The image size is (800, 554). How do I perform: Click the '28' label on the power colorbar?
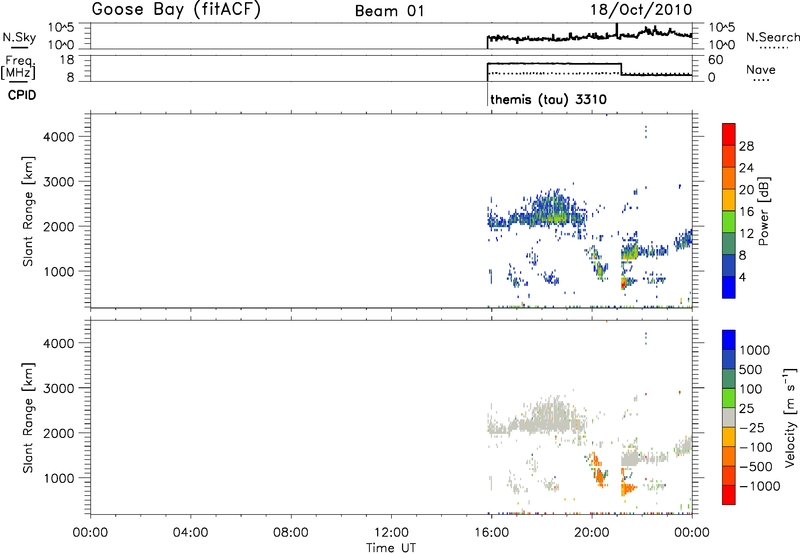[746, 146]
